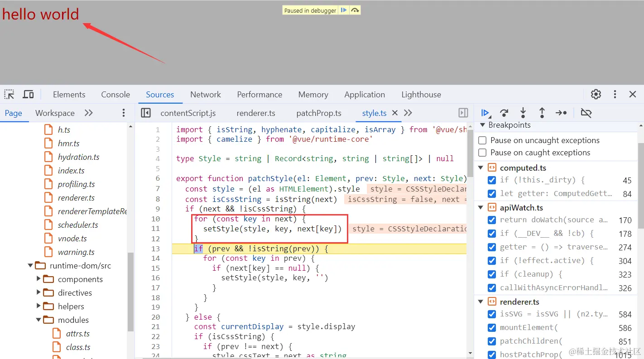Open the Lighthouse panel tab

[421, 94]
